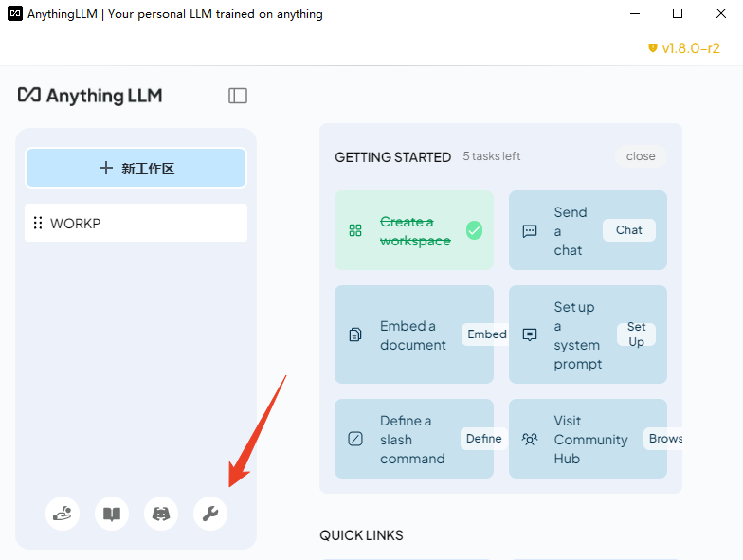The image size is (743, 560).
Task: Click the GETTING STARTED heading
Action: pyautogui.click(x=392, y=157)
